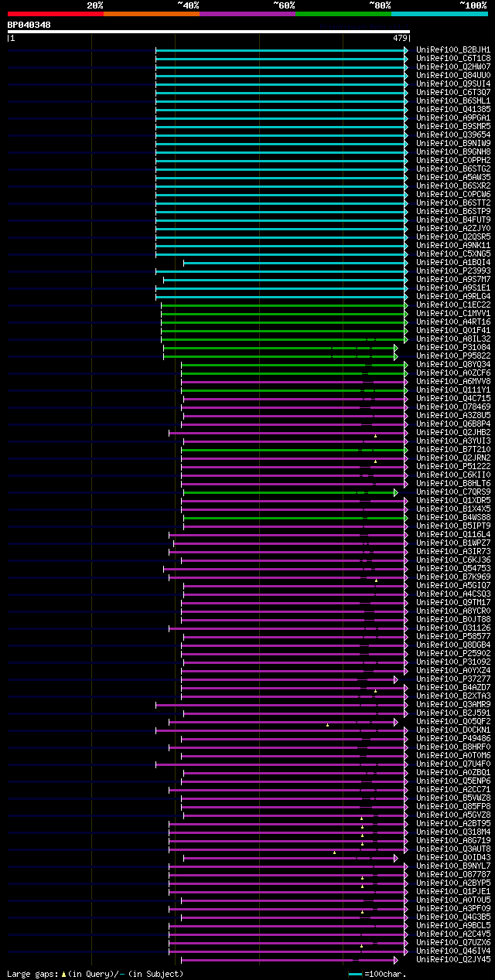Select hit UniRef100_C6T1C8
The height and width of the screenshot is (980, 495).
pyautogui.click(x=453, y=58)
